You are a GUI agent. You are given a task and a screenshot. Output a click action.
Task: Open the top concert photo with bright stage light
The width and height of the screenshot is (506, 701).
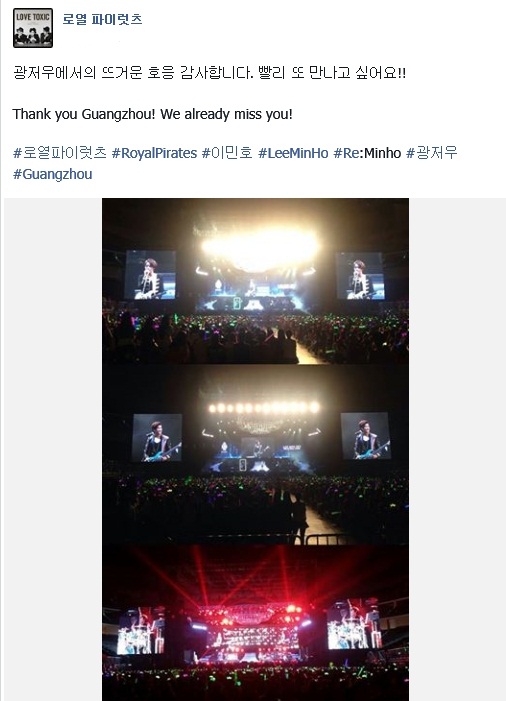click(255, 281)
